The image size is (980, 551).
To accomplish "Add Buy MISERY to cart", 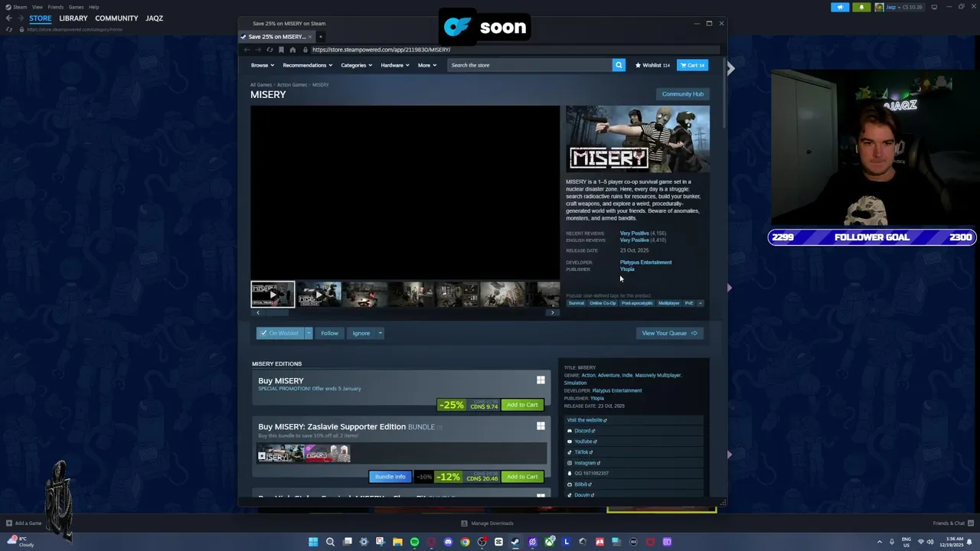I will point(522,405).
